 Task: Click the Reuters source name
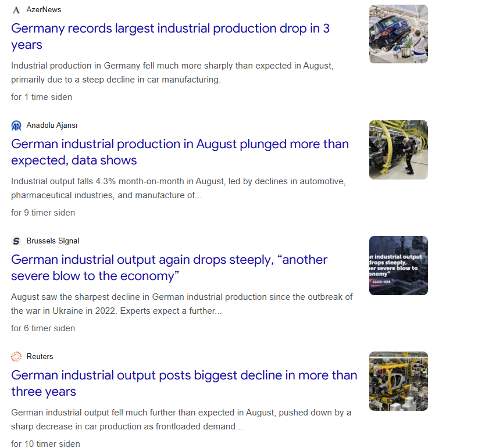click(x=40, y=357)
